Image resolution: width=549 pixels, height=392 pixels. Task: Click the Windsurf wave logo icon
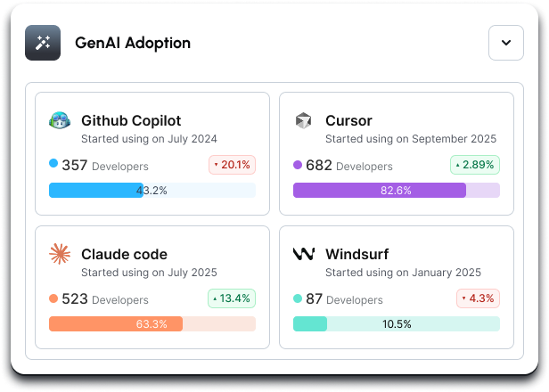(x=304, y=255)
